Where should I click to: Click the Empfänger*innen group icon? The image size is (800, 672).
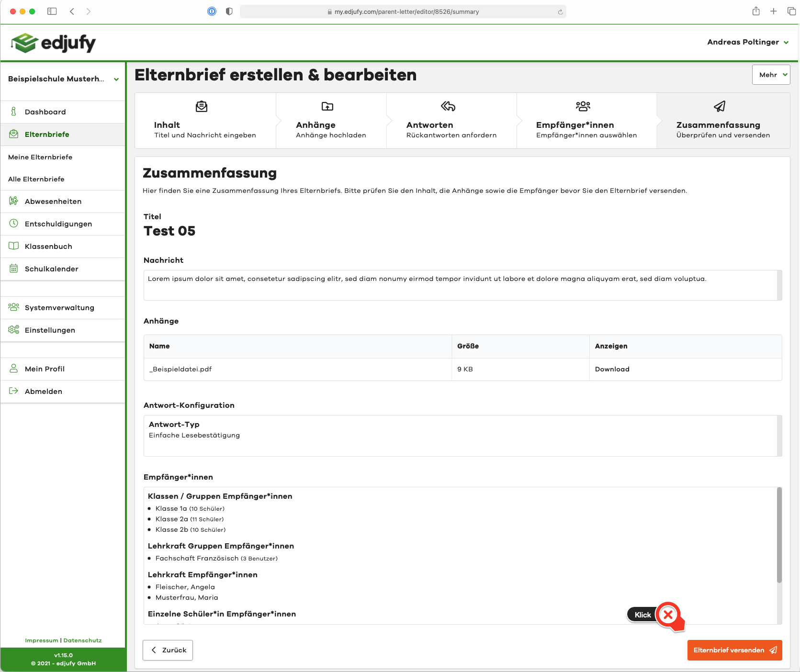point(583,106)
